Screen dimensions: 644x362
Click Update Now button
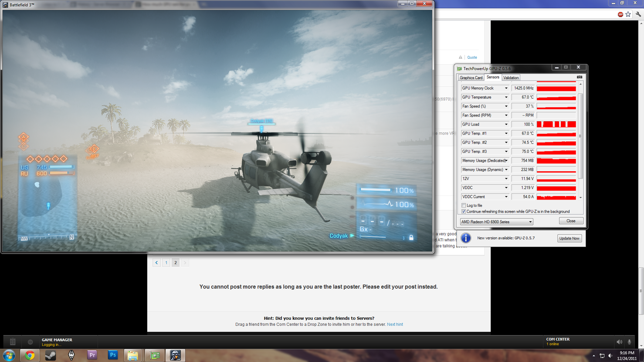pos(569,238)
